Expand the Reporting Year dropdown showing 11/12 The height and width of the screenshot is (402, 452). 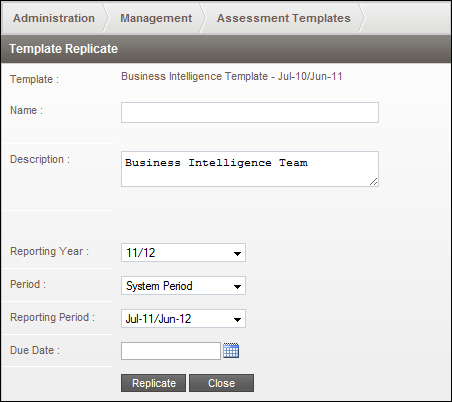pyautogui.click(x=183, y=253)
